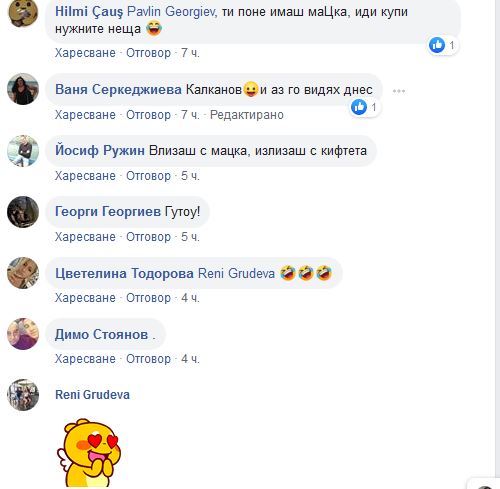Click the 7 ч. timestamp on Hilmi Çauş's comment
The height and width of the screenshot is (489, 500).
tap(190, 53)
